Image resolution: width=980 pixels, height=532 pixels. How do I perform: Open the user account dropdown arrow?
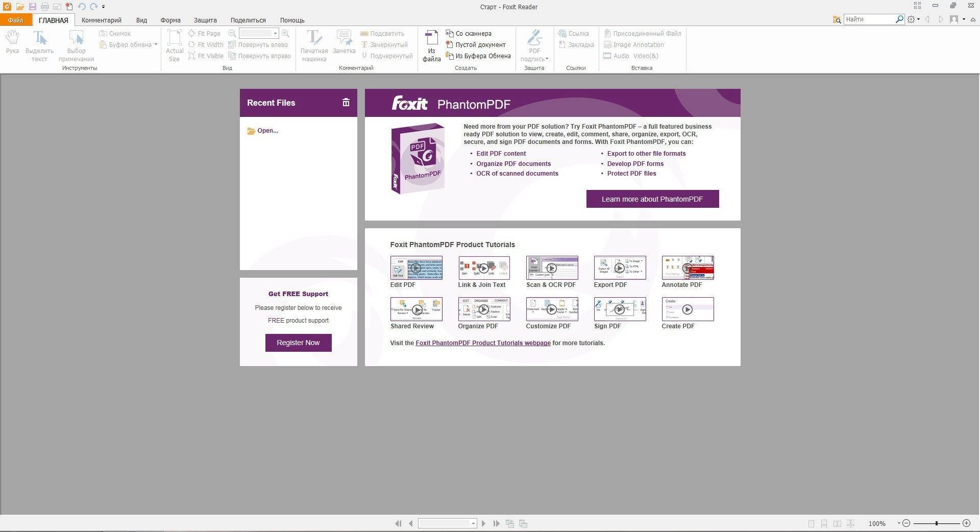point(964,19)
